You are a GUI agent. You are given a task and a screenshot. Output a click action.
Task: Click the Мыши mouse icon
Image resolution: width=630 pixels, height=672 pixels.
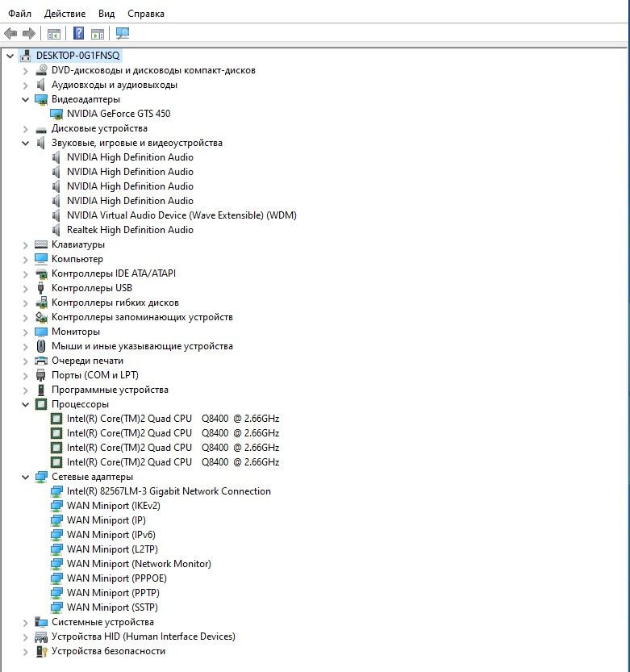point(41,346)
